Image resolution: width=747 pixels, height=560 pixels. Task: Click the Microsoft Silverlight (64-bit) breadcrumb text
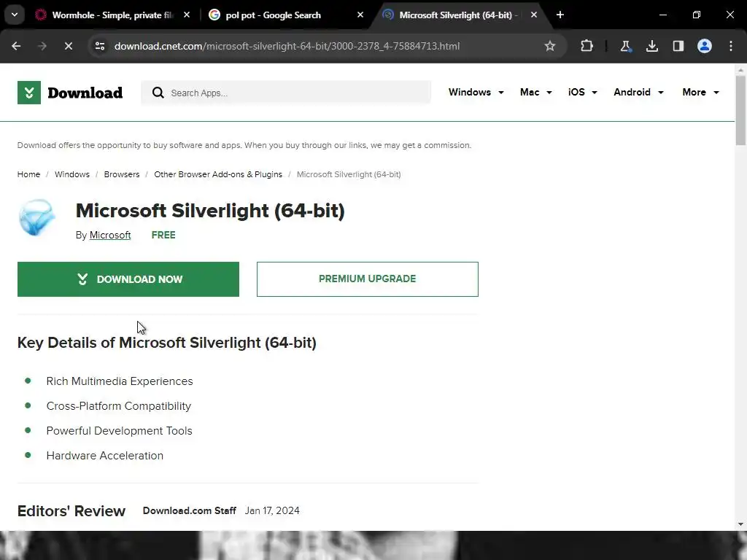(x=349, y=174)
